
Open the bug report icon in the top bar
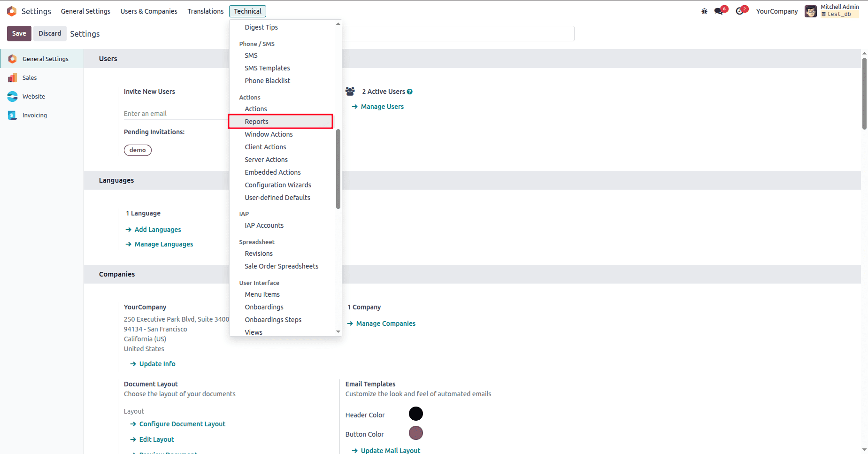704,11
